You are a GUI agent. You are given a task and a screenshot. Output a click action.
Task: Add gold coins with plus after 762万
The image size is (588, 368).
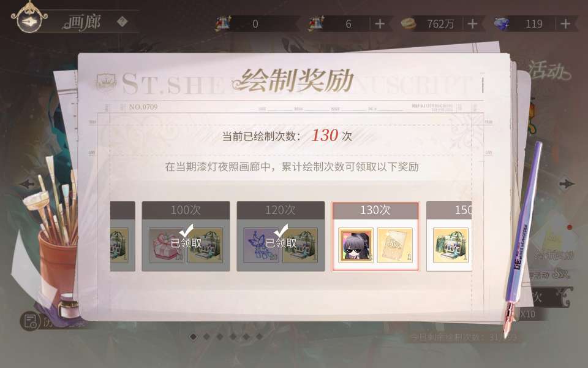(472, 24)
